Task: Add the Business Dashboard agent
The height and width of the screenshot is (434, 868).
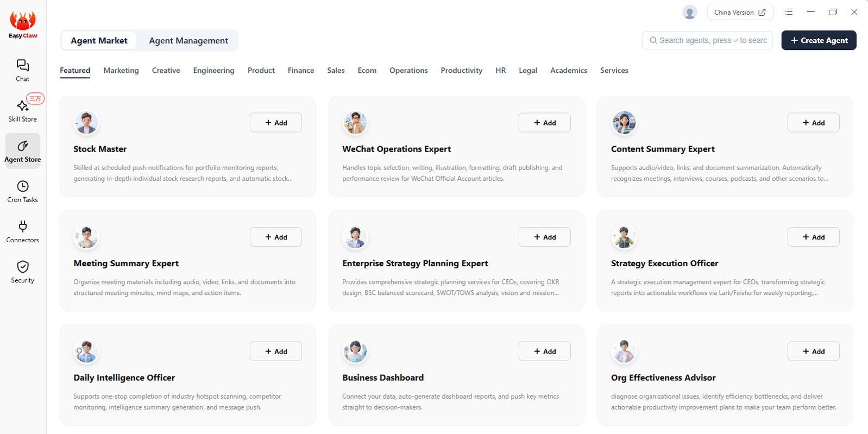Action: (544, 351)
